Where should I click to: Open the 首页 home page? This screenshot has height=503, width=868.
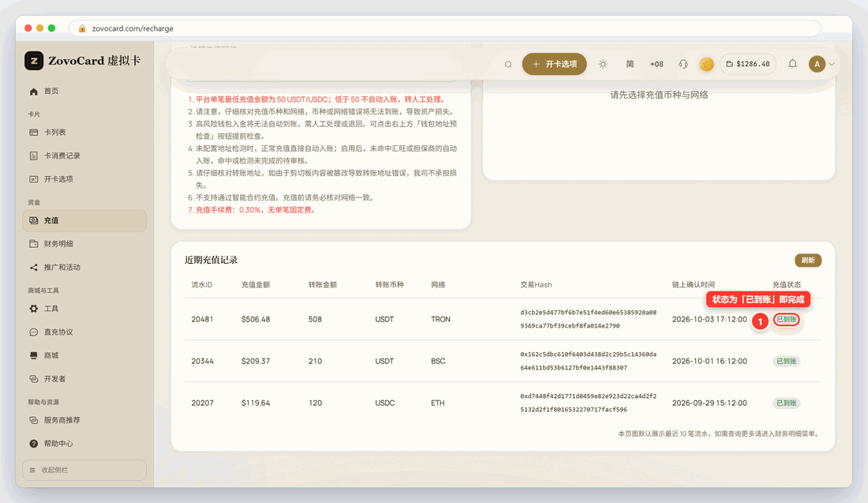pos(84,92)
